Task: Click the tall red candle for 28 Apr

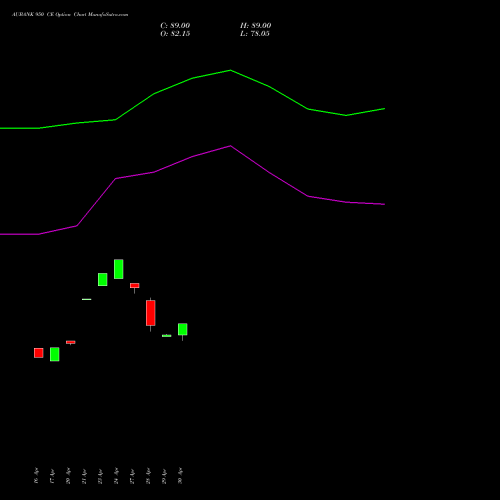Action: (x=151, y=313)
